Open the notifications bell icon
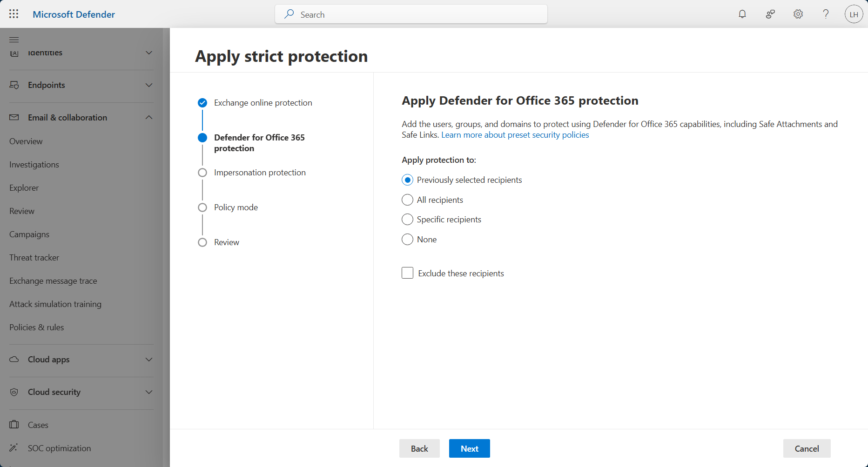The width and height of the screenshot is (868, 467). click(x=742, y=14)
